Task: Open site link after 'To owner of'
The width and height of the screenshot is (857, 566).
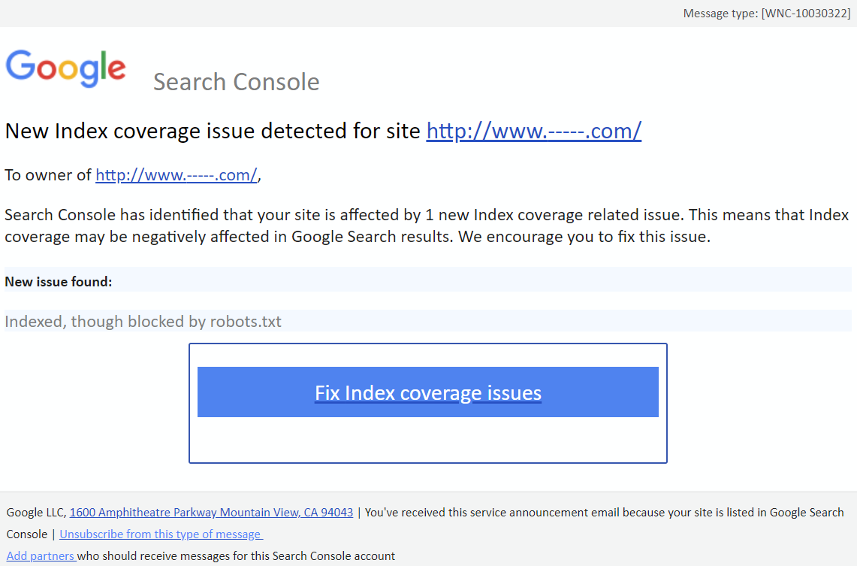Action: 176,175
